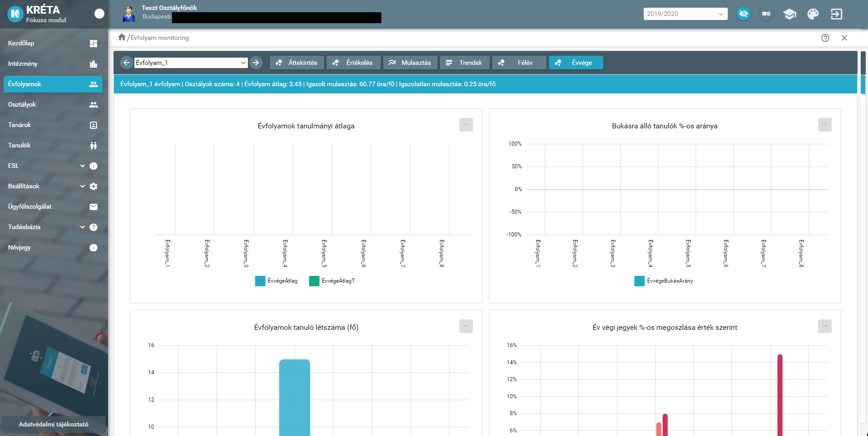This screenshot has width=868, height=436.
Task: Click the card view icon in header
Action: point(766,14)
